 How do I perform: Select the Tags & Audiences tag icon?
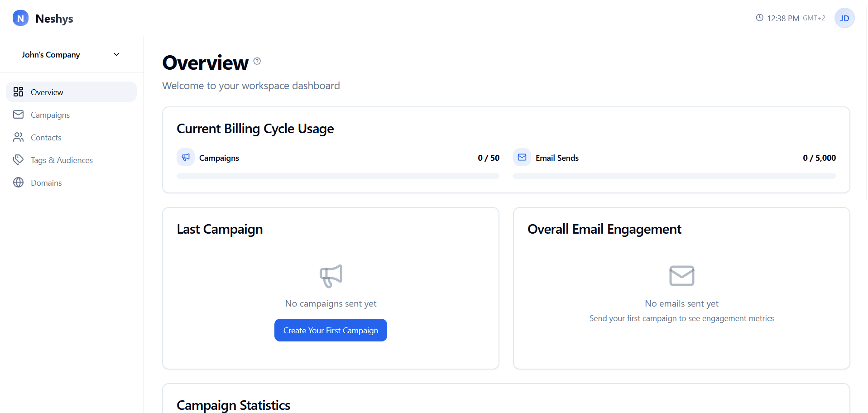tap(18, 160)
